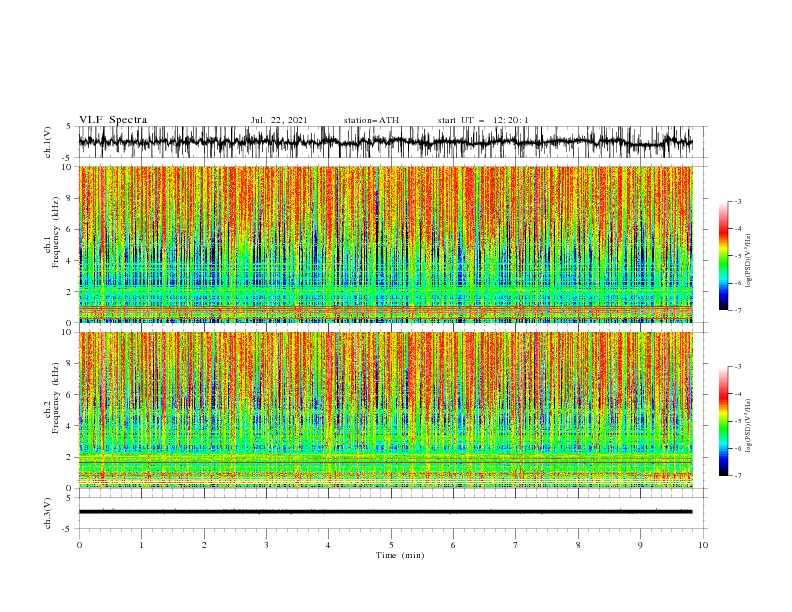
Task: Click the ch.1 spectrogram color bar
Action: pos(723,256)
